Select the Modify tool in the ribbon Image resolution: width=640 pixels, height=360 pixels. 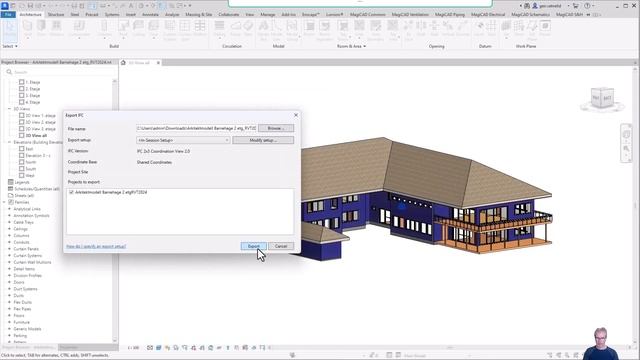10,30
